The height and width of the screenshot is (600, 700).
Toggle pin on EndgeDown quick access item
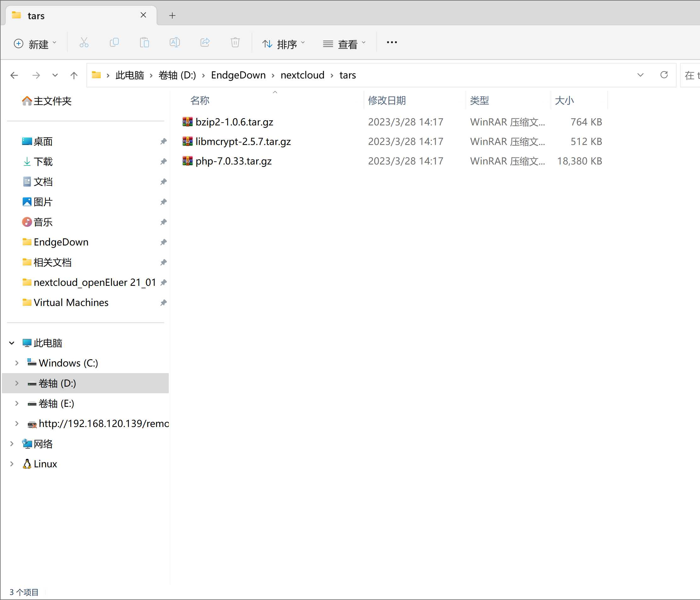tap(163, 242)
